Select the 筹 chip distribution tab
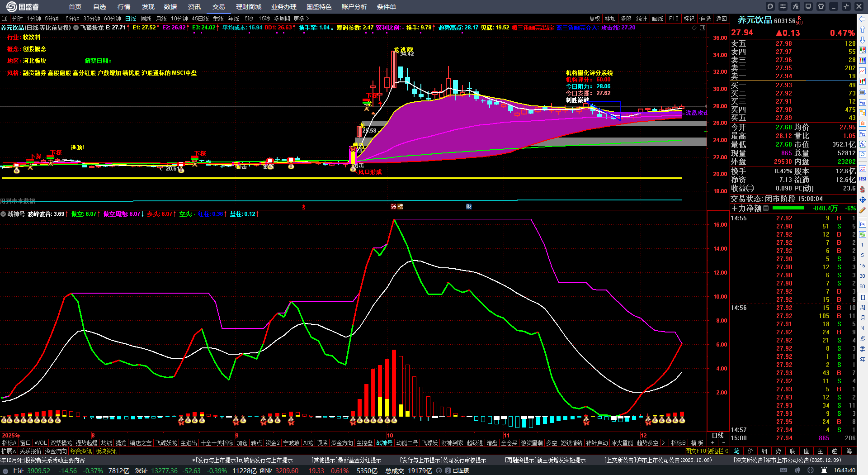The image size is (868, 475). coord(849,451)
